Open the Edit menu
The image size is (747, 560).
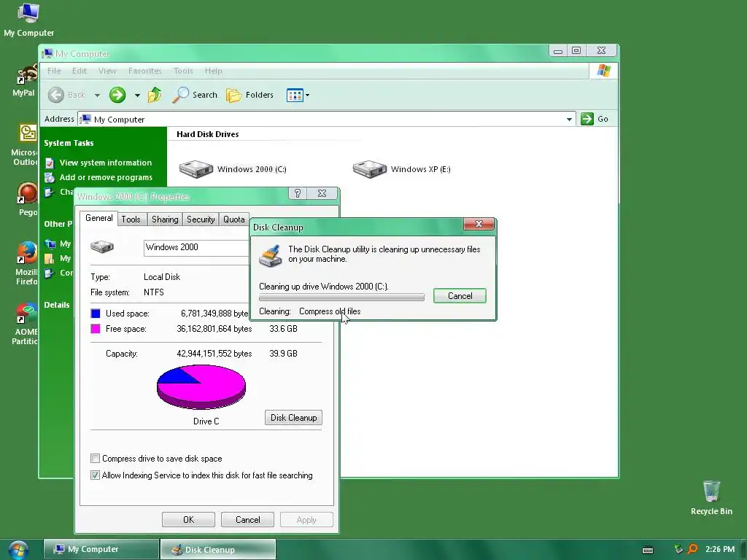79,71
